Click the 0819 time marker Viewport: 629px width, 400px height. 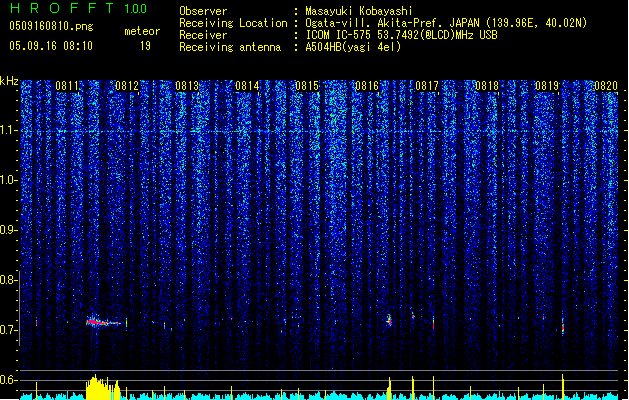coord(547,86)
